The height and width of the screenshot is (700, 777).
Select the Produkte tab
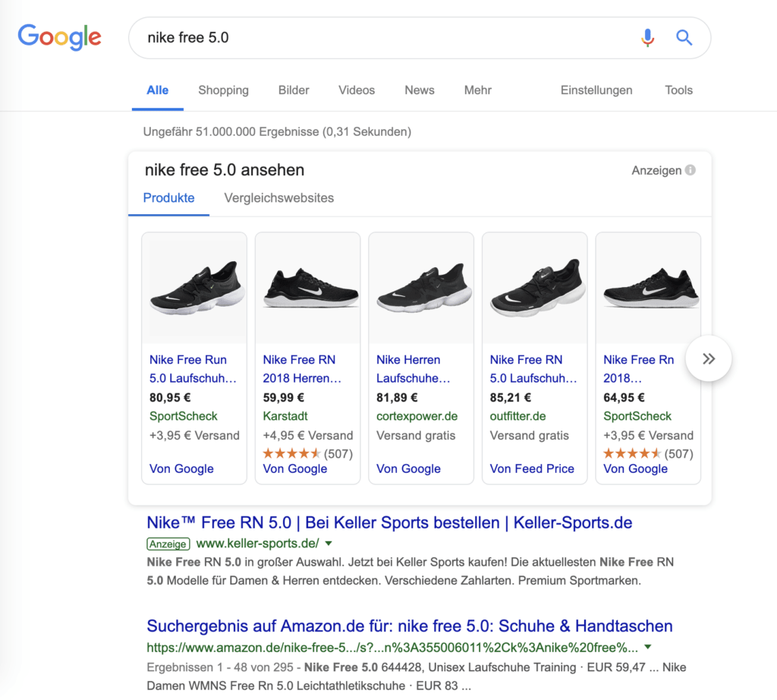(x=168, y=198)
